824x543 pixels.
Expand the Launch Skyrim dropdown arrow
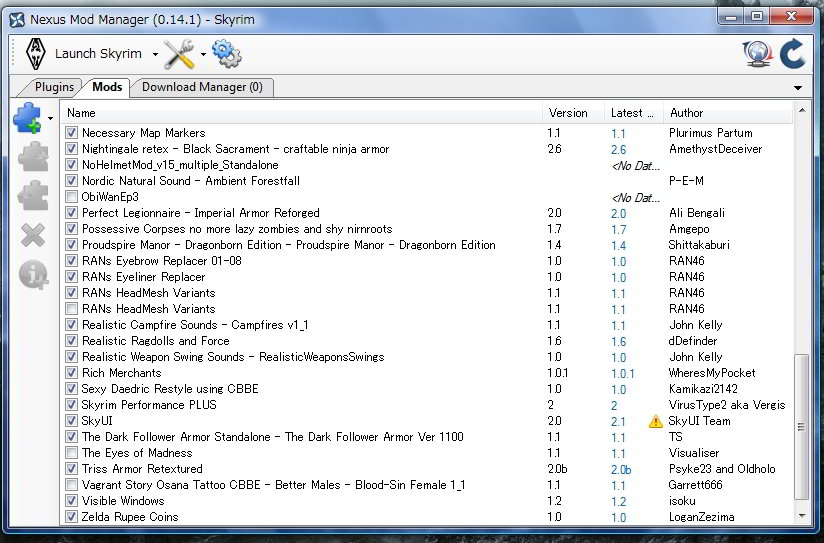[x=155, y=54]
